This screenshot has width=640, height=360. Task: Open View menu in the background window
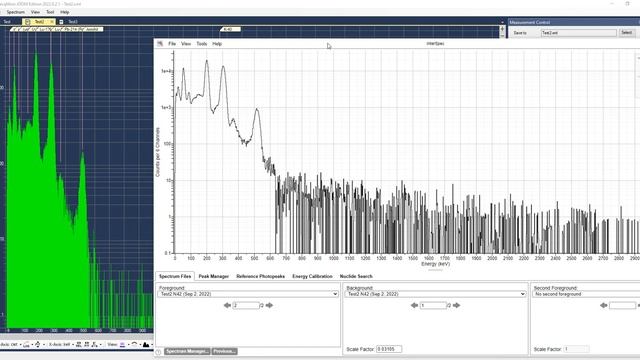(36, 12)
